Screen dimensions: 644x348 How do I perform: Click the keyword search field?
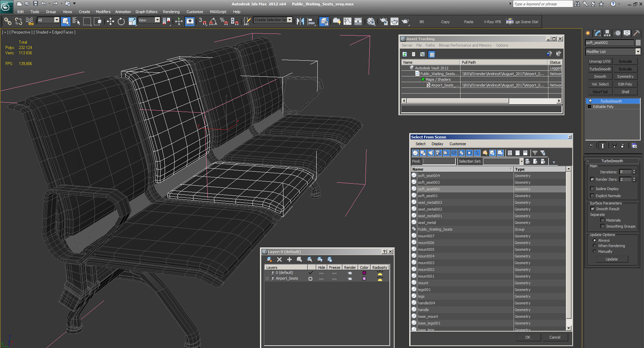click(543, 4)
